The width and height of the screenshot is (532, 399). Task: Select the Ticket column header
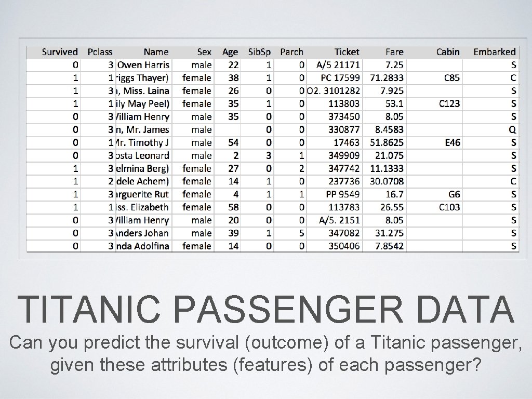click(347, 52)
